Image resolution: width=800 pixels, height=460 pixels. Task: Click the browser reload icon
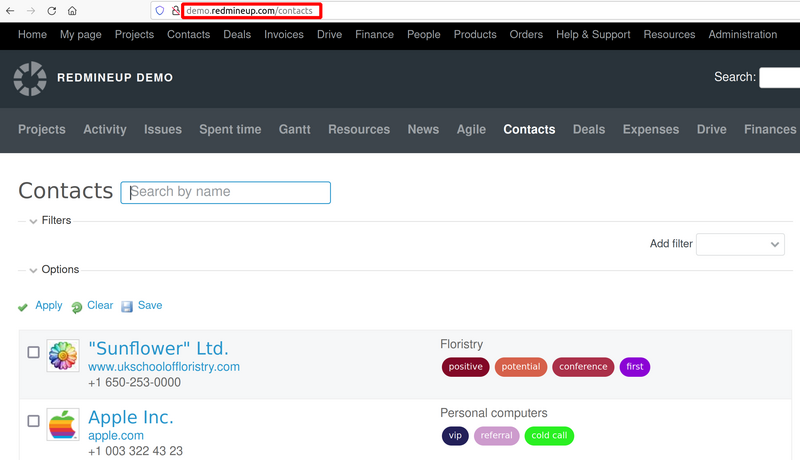tap(50, 10)
